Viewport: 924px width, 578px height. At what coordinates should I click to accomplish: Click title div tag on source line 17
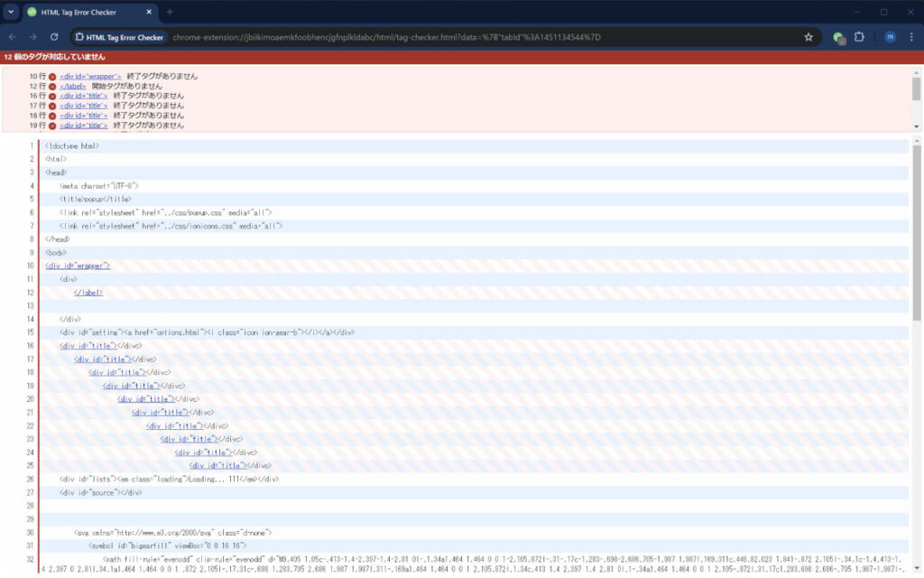pyautogui.click(x=103, y=359)
